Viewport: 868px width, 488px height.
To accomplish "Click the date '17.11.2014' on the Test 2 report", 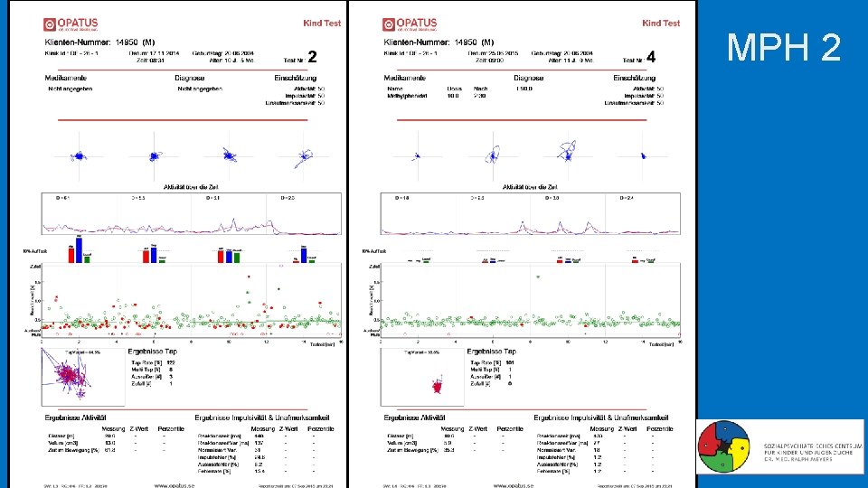I will tap(164, 53).
